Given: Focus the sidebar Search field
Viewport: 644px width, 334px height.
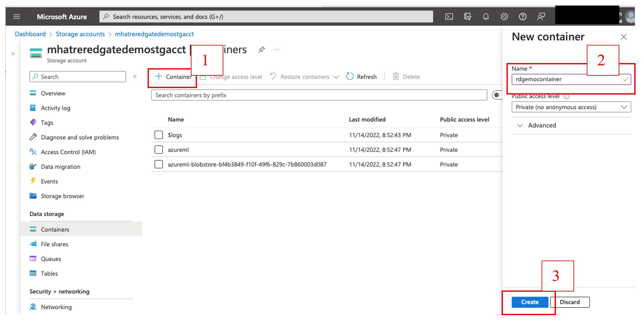Looking at the screenshot, I should coord(78,77).
